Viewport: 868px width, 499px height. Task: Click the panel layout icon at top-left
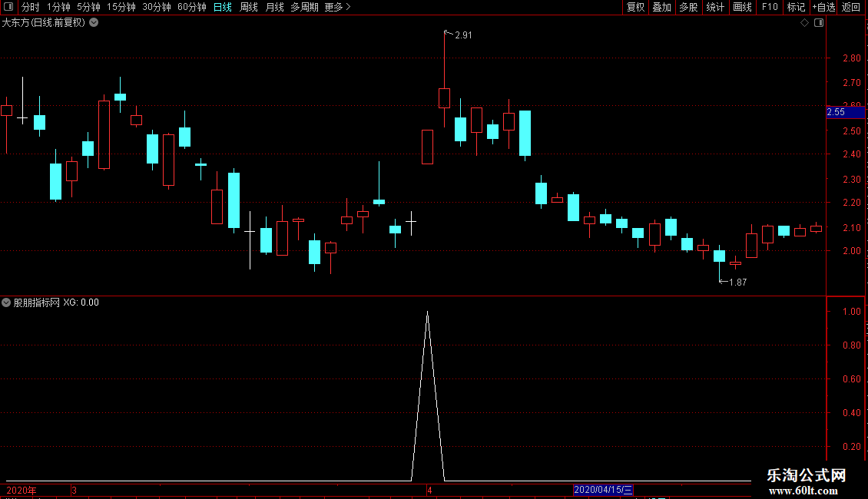click(x=8, y=7)
